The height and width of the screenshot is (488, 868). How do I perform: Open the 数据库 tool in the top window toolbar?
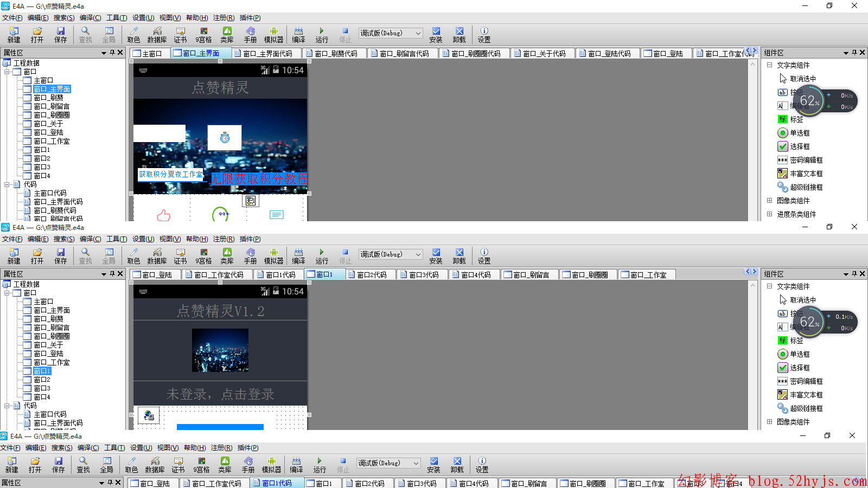157,35
